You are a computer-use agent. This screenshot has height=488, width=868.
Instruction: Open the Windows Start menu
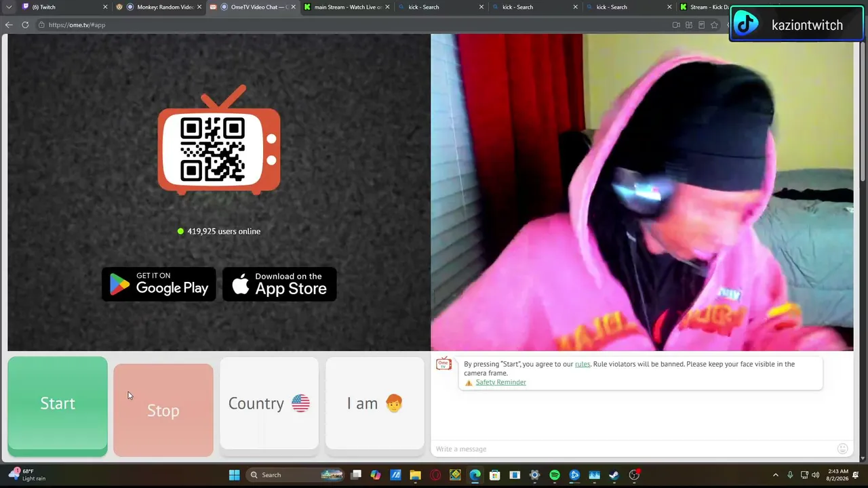click(x=234, y=475)
